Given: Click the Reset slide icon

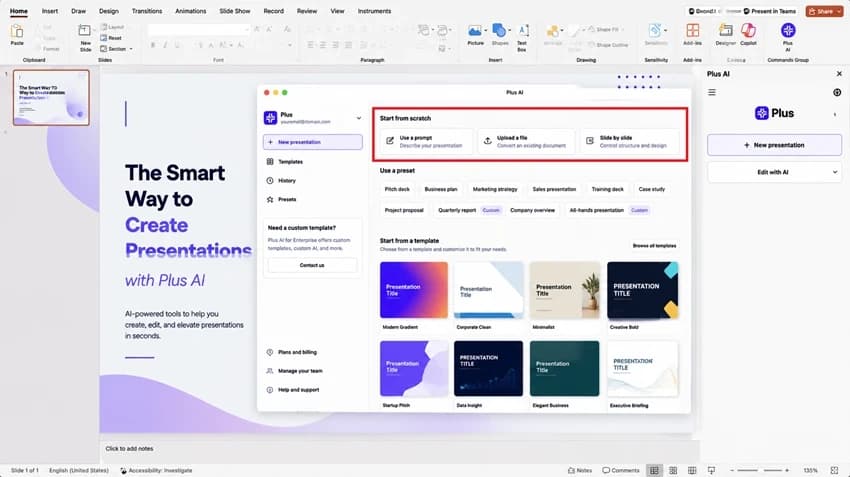Looking at the screenshot, I should [x=104, y=38].
